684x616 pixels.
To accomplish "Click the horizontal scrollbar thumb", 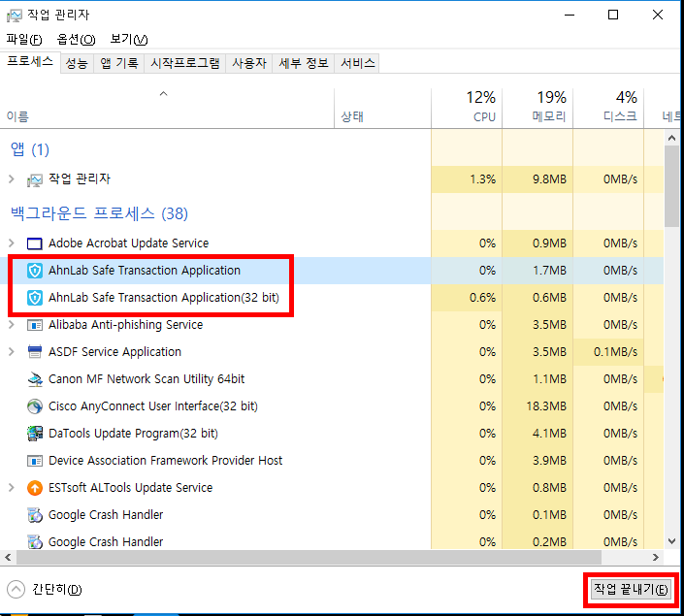I will point(309,558).
